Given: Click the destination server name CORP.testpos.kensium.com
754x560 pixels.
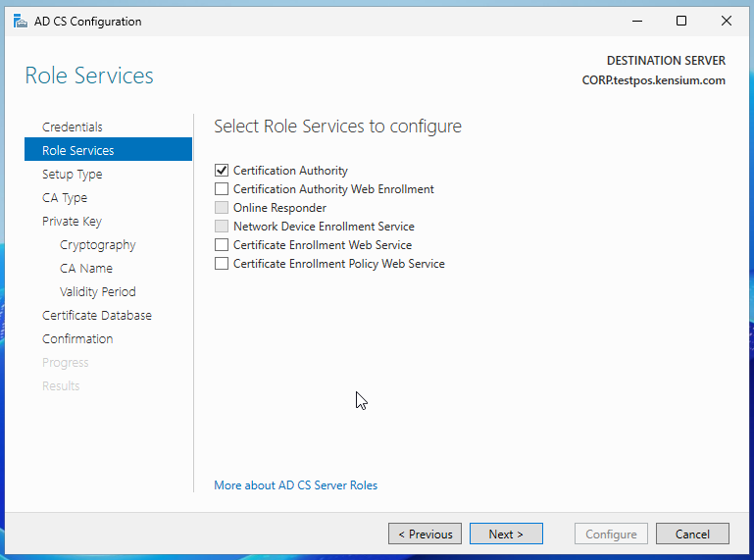Looking at the screenshot, I should pyautogui.click(x=653, y=80).
